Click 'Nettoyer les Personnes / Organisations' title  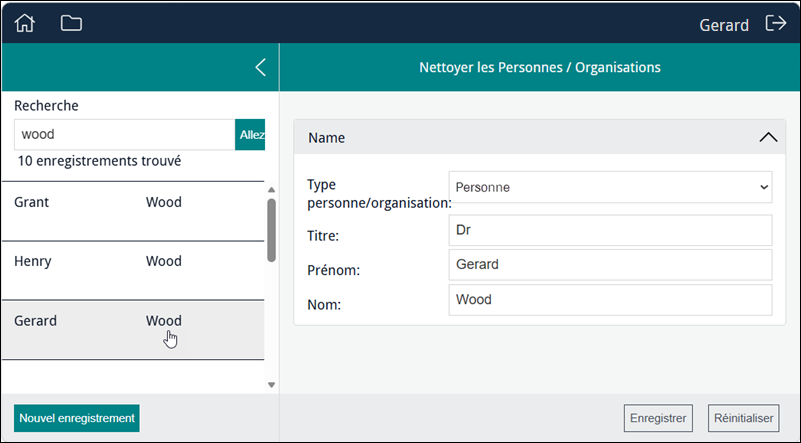[540, 67]
